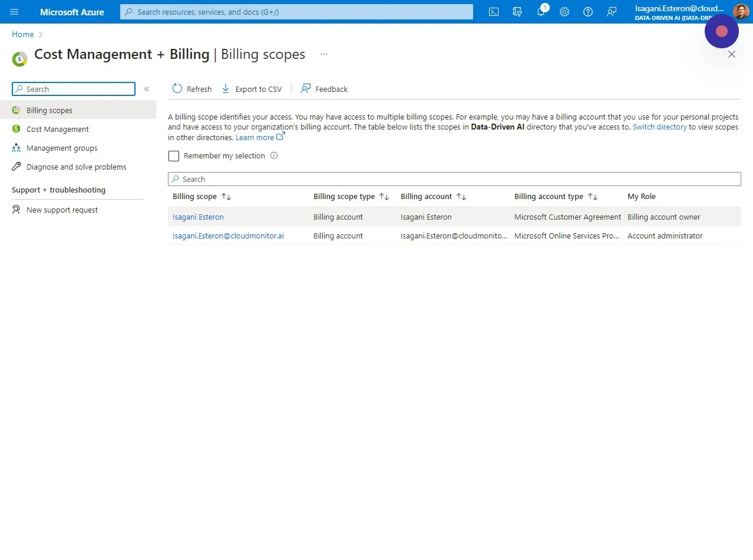Sort by Billing scope type column arrows
Image resolution: width=753 pixels, height=560 pixels.
click(x=384, y=197)
